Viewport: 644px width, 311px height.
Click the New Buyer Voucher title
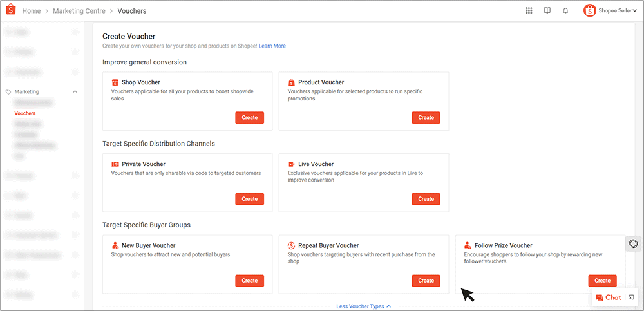tap(149, 246)
